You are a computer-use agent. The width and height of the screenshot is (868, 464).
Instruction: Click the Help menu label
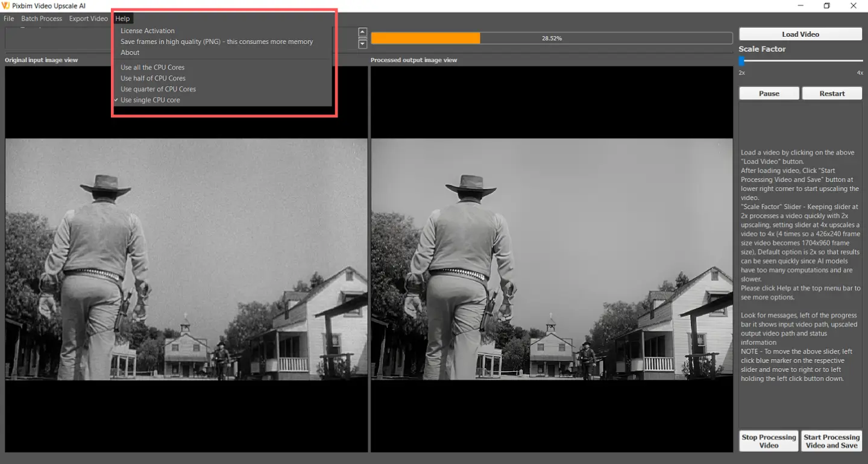click(122, 18)
